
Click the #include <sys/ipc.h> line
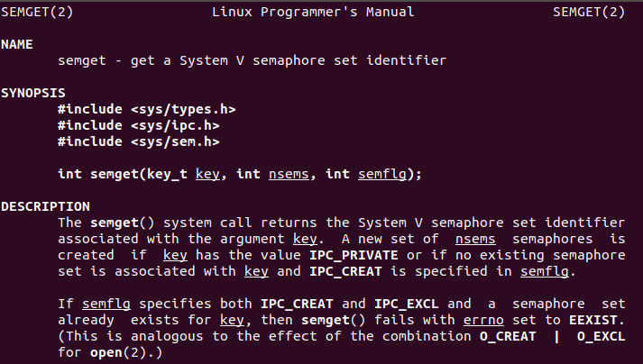point(139,125)
